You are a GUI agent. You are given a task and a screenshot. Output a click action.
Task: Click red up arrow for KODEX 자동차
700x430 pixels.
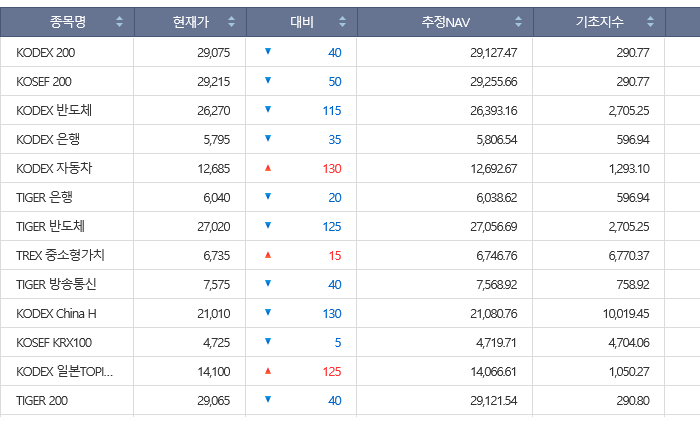point(268,168)
